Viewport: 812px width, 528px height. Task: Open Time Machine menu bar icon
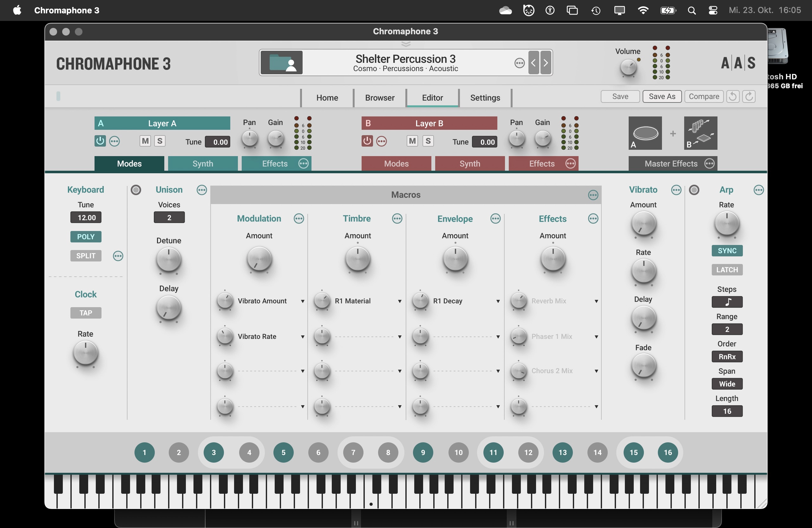click(596, 10)
